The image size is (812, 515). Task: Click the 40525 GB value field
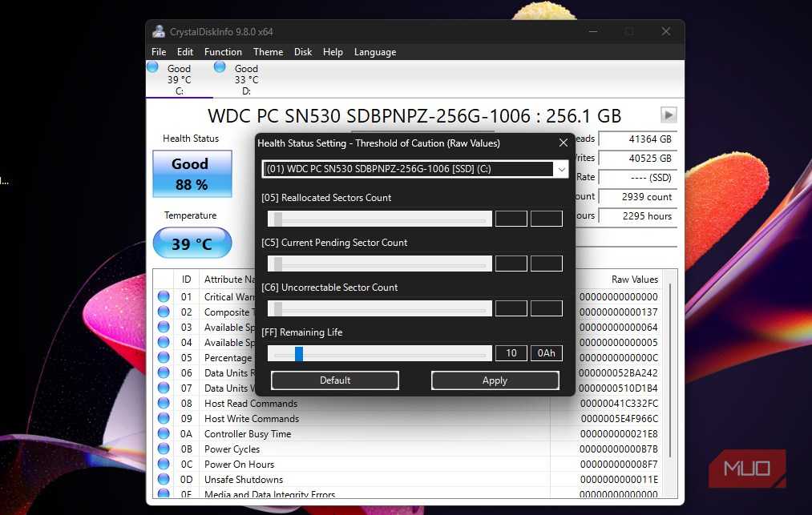click(638, 159)
